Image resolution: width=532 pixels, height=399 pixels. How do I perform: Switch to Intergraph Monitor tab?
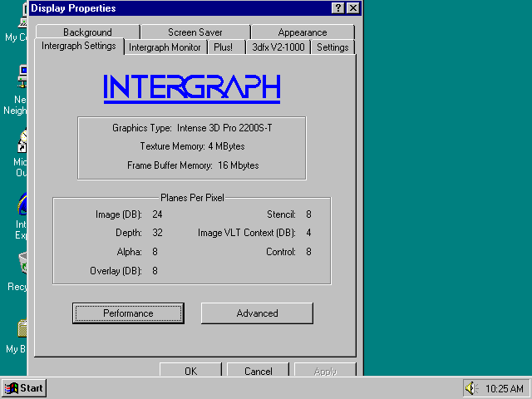(x=165, y=47)
